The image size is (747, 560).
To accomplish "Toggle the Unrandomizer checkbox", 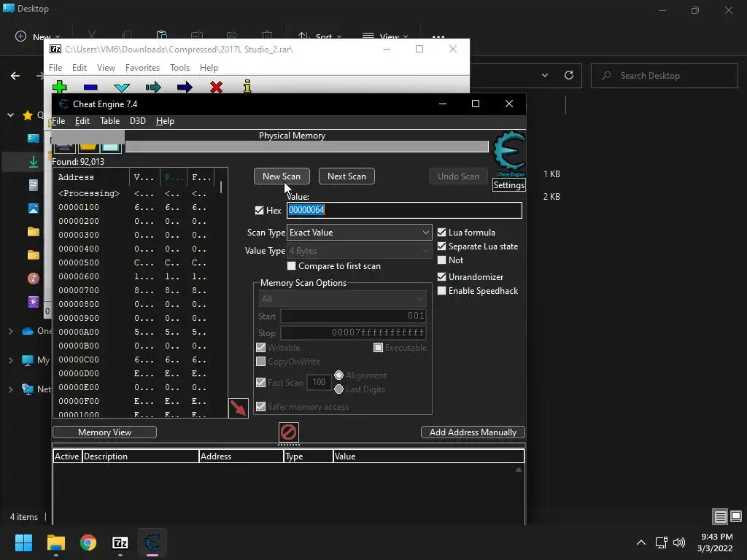I will (x=441, y=276).
